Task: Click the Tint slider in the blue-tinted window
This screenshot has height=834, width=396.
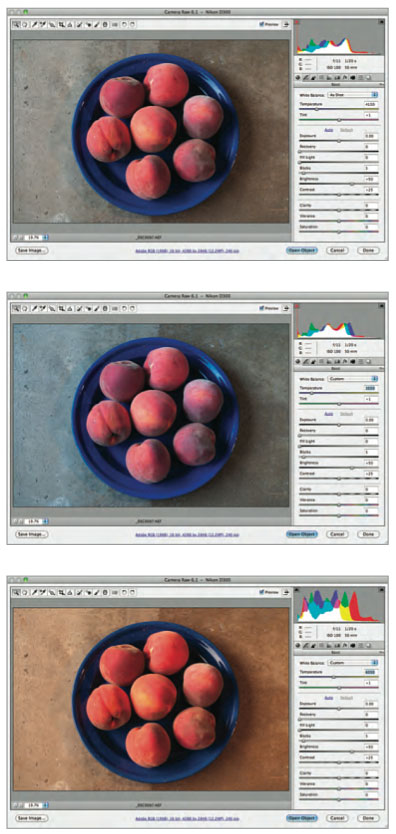Action: click(x=339, y=404)
